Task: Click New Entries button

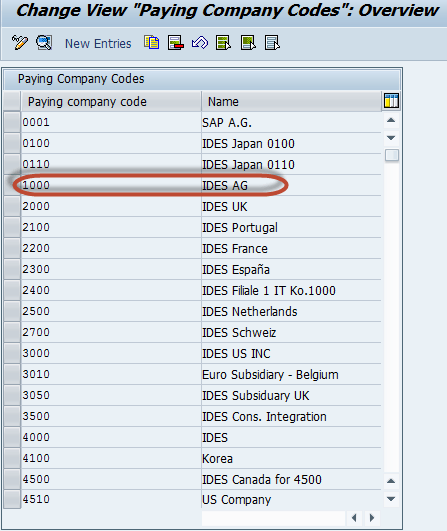Action: tap(98, 44)
